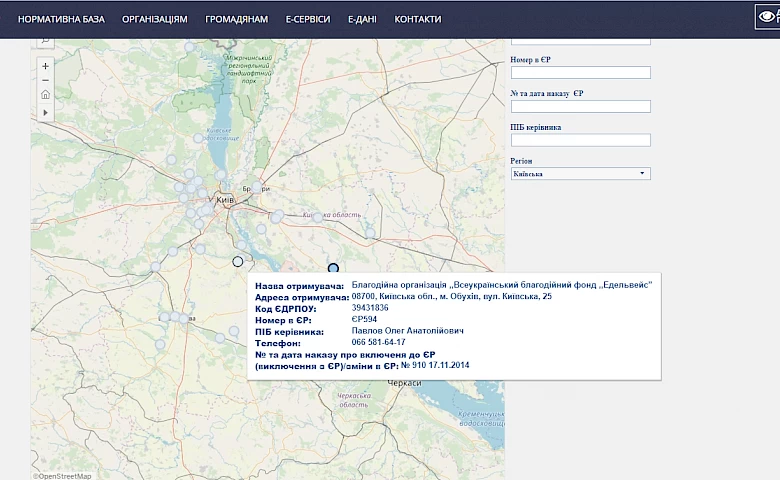Focus the № та дата наказу ЄР field

581,106
